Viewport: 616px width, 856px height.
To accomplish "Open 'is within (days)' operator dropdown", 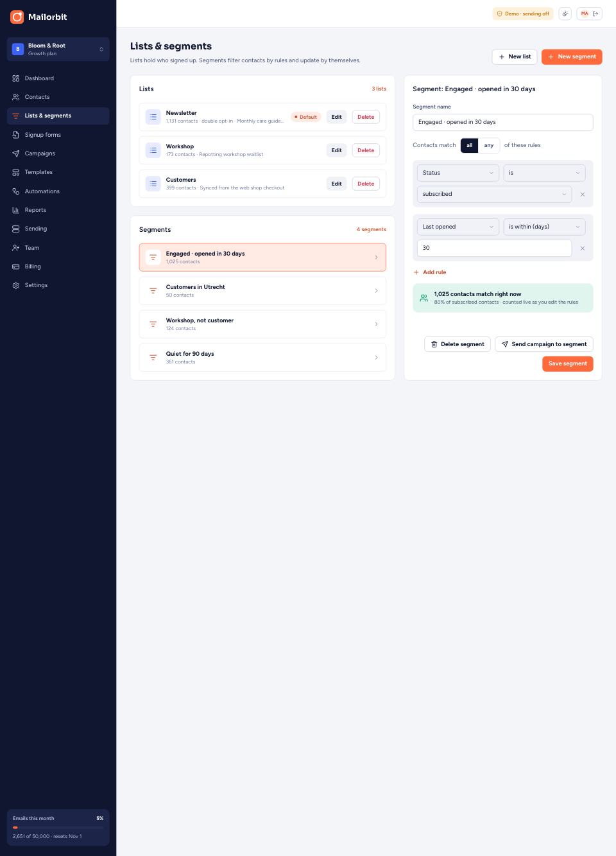I will point(544,227).
